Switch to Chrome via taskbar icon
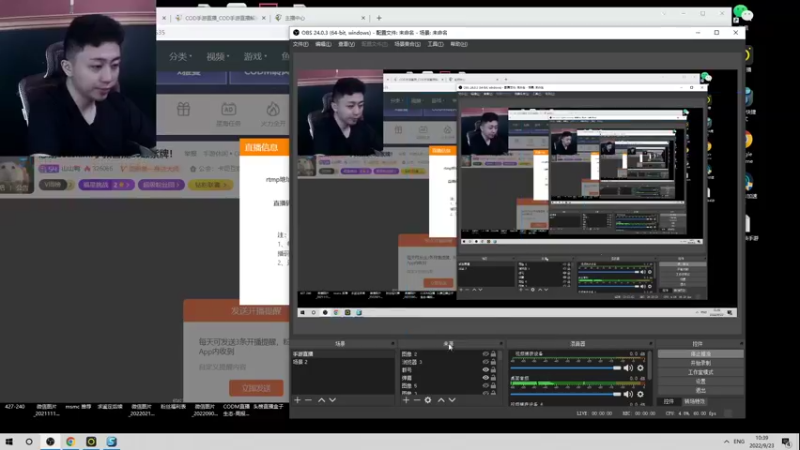The image size is (800, 450). pos(70,441)
